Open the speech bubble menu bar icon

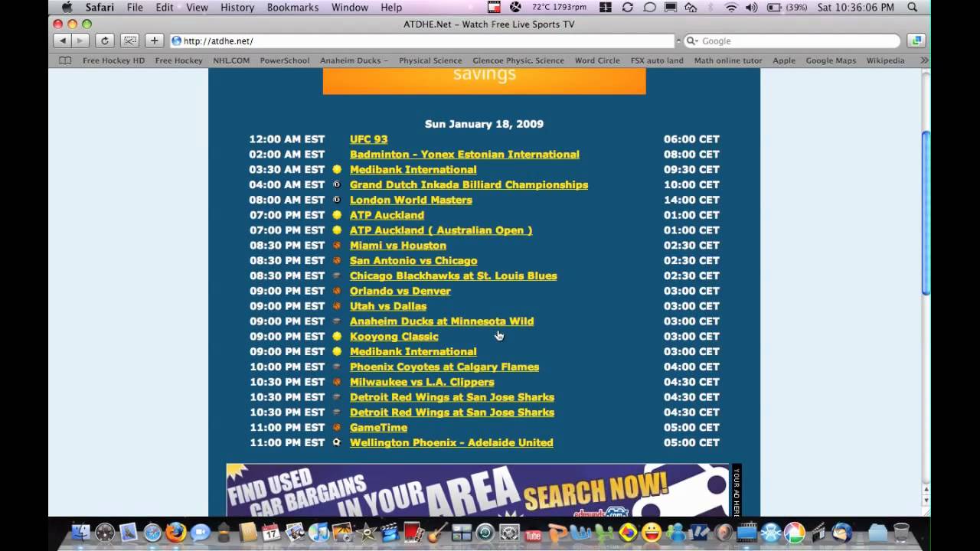[x=649, y=7]
